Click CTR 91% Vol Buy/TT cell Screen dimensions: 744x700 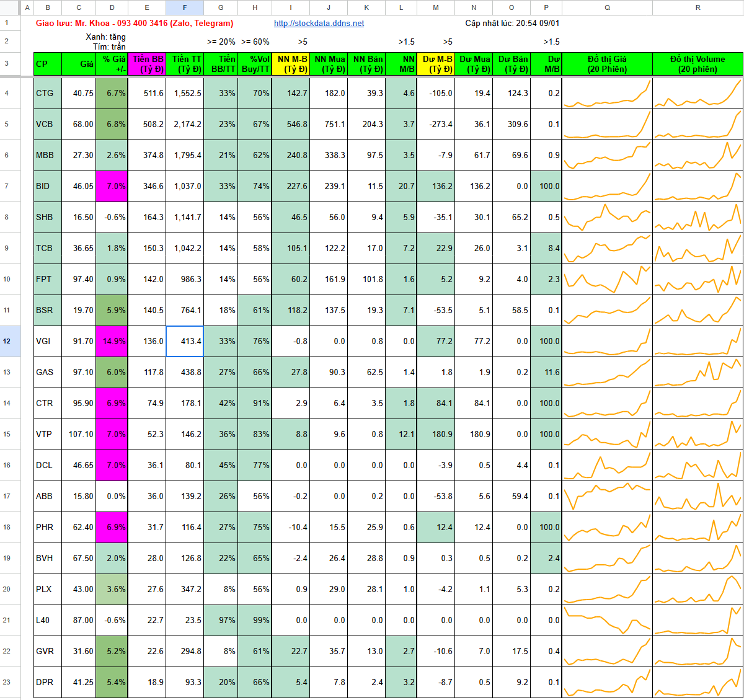(x=255, y=403)
